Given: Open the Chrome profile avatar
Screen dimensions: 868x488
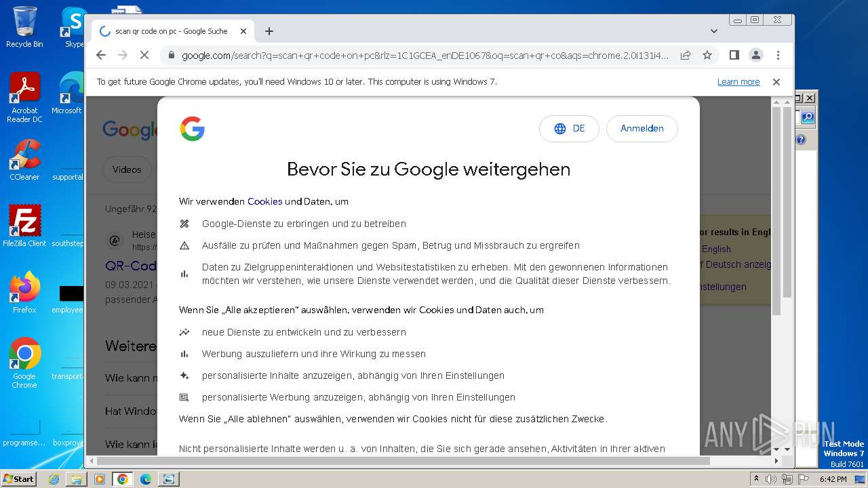Looking at the screenshot, I should (755, 55).
